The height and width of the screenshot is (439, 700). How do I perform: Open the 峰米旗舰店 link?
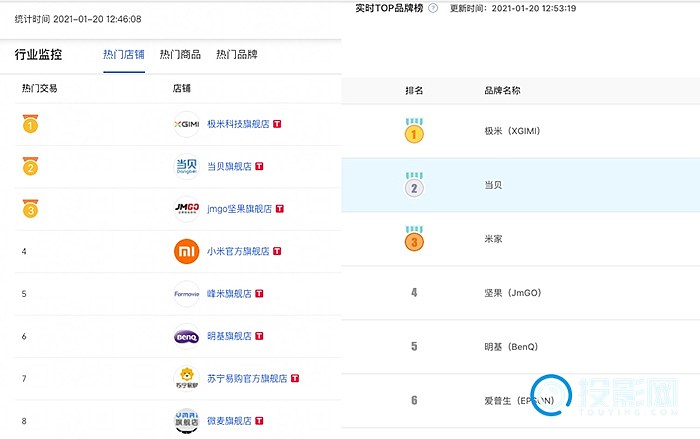coord(229,294)
